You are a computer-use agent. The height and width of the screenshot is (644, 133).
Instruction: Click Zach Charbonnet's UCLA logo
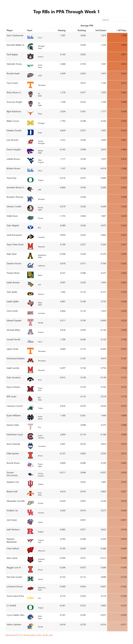point(30,37)
